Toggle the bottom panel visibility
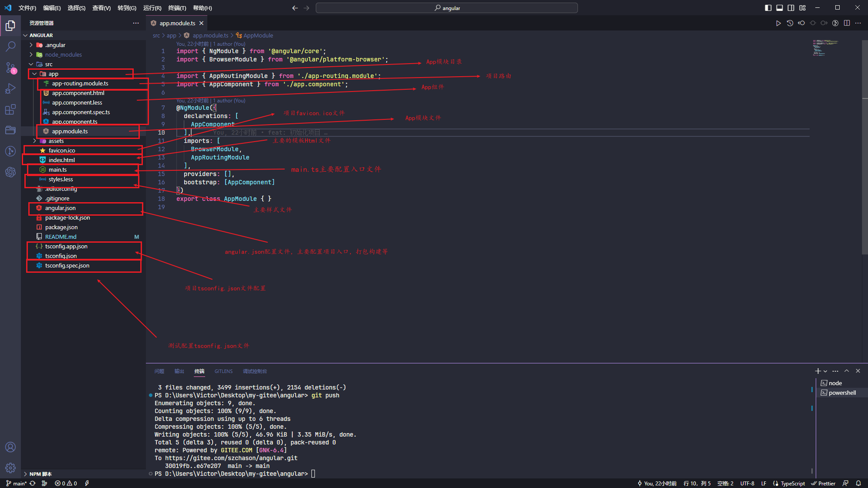The width and height of the screenshot is (868, 488). click(x=780, y=8)
